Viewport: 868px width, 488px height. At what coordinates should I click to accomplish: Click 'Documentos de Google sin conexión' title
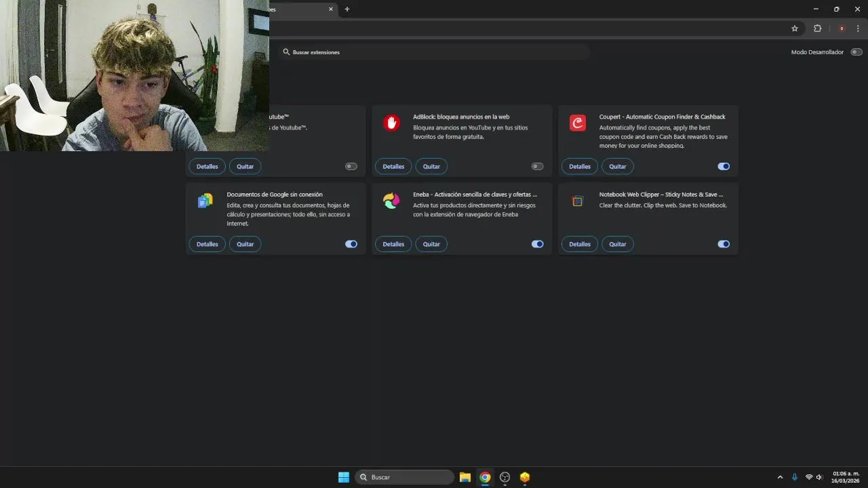(275, 195)
